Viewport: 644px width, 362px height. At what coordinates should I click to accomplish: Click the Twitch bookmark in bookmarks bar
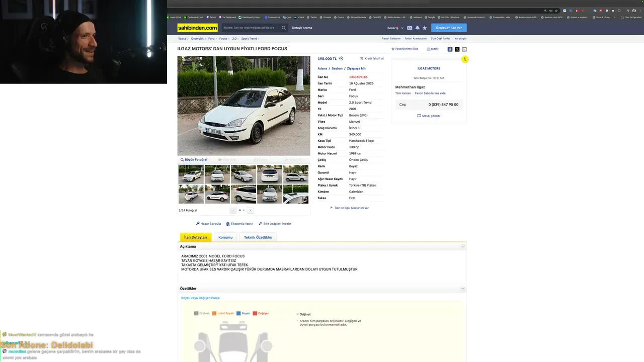[x=212, y=17]
